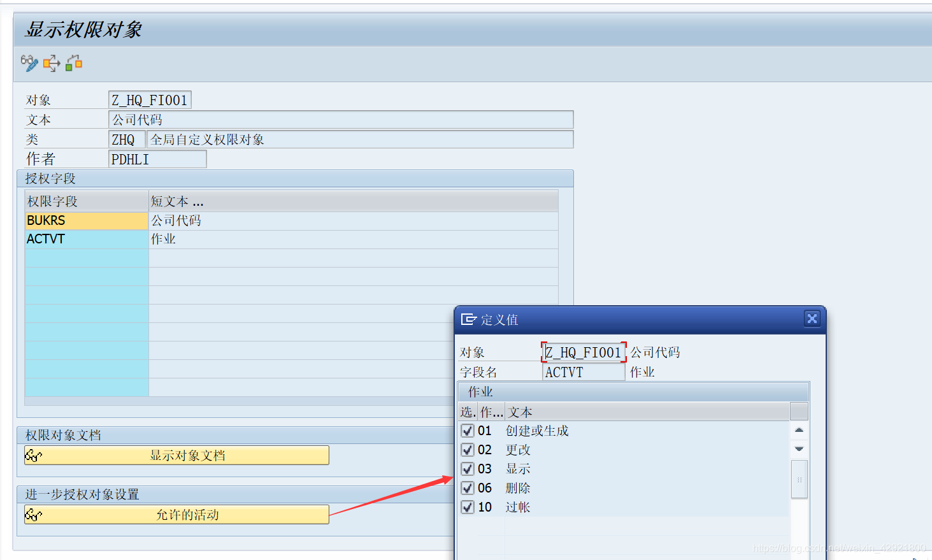The width and height of the screenshot is (932, 560).
Task: Click the 对象 field Z_HQ_FI001 in main window
Action: (150, 100)
